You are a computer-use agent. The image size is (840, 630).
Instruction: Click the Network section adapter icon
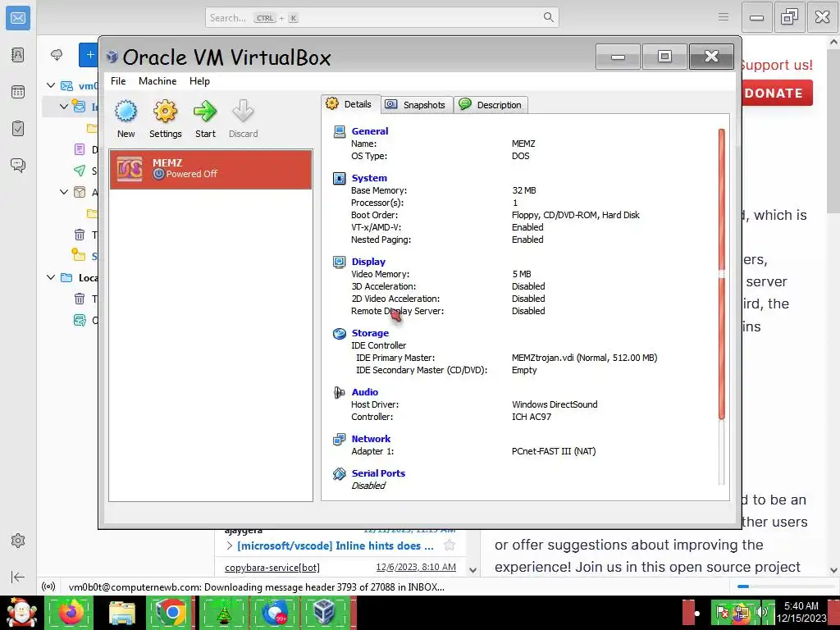tap(339, 440)
